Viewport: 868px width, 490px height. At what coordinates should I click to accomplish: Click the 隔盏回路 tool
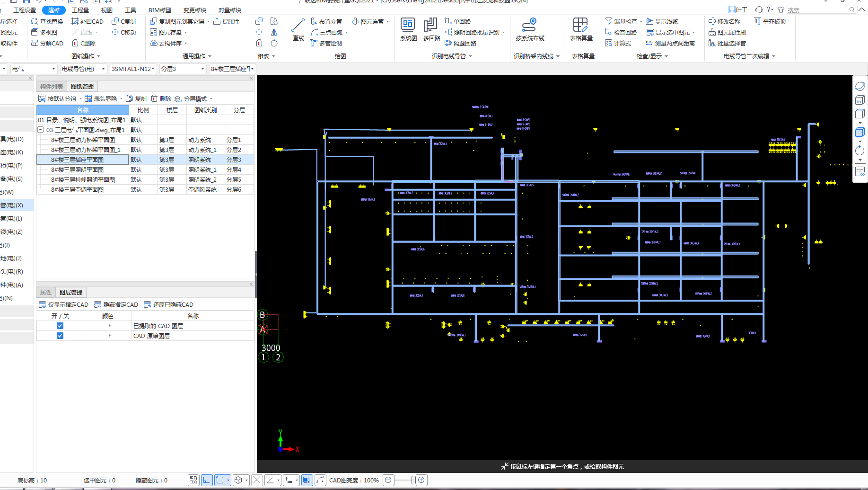[461, 43]
